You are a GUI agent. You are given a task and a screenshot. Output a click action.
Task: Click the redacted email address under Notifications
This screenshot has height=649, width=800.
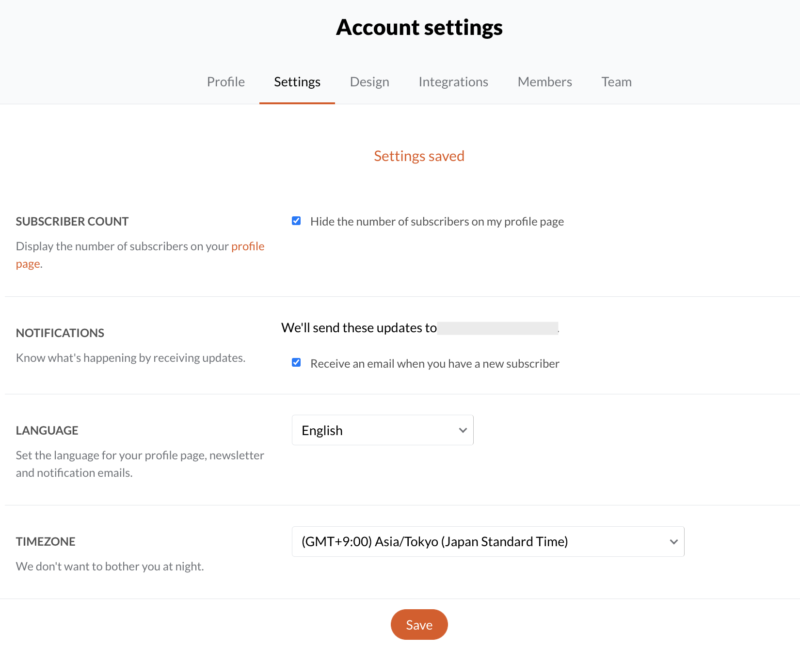click(497, 328)
